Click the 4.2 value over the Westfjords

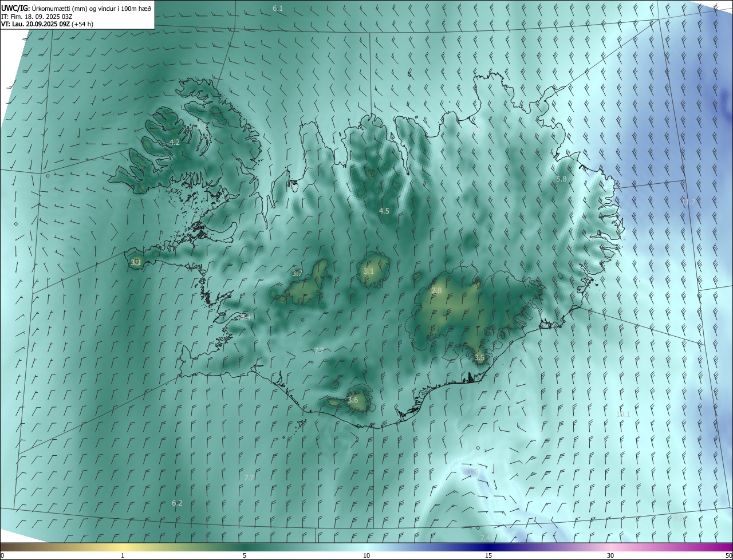coord(175,142)
